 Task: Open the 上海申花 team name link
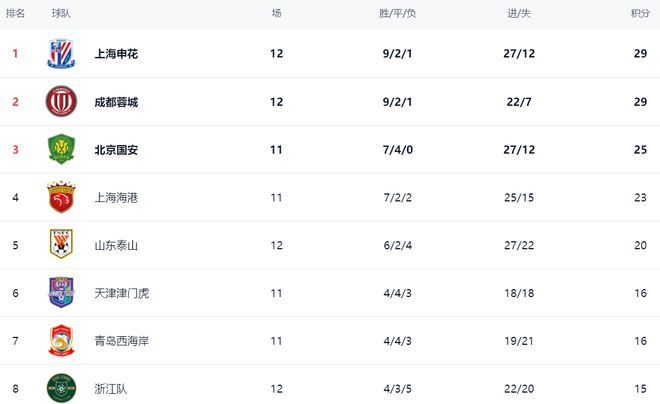point(116,54)
